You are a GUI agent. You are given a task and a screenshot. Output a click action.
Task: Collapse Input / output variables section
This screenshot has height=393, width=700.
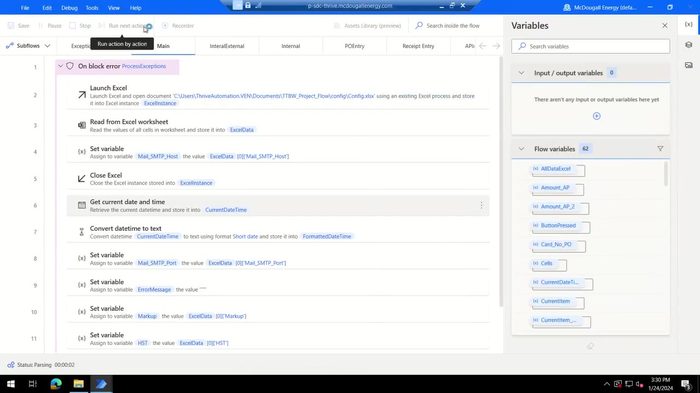(521, 73)
